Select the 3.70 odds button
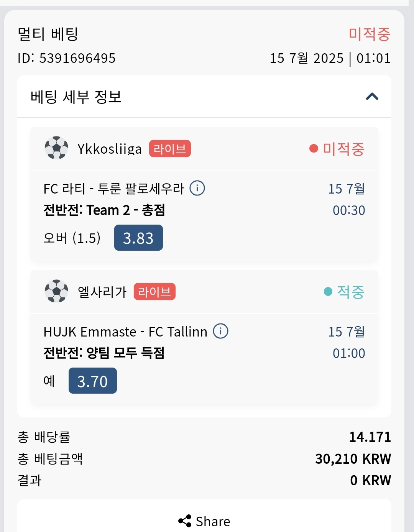414x532 pixels. point(93,381)
